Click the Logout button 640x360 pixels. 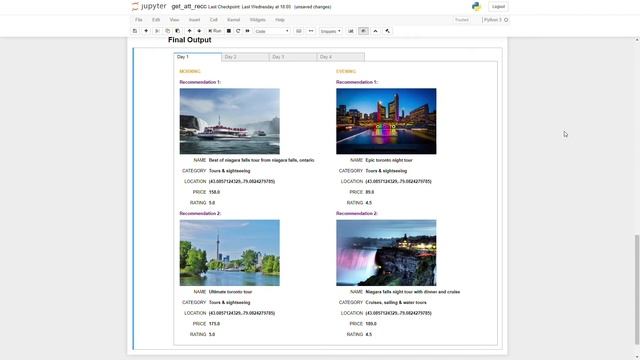point(498,7)
